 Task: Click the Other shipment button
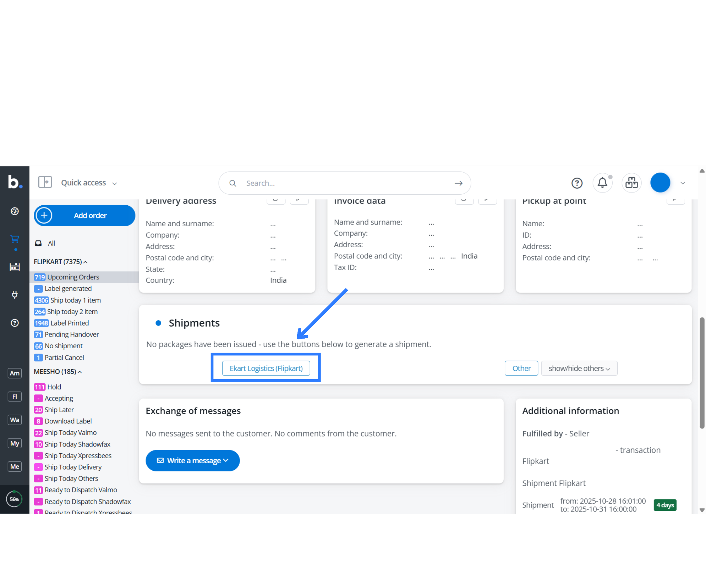click(x=521, y=368)
